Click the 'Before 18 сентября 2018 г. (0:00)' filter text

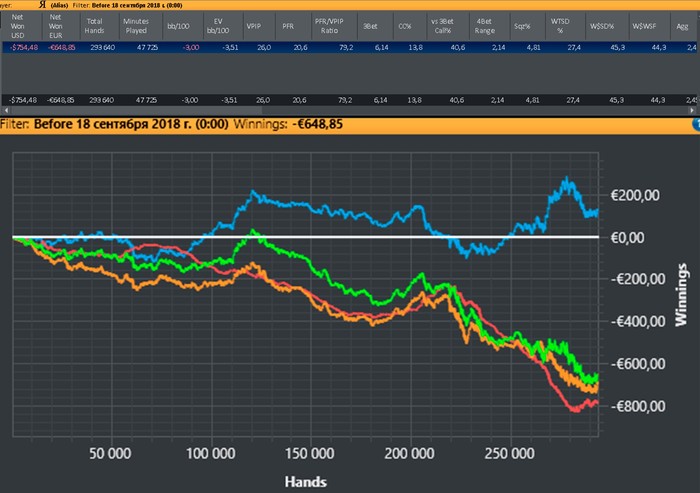point(131,124)
